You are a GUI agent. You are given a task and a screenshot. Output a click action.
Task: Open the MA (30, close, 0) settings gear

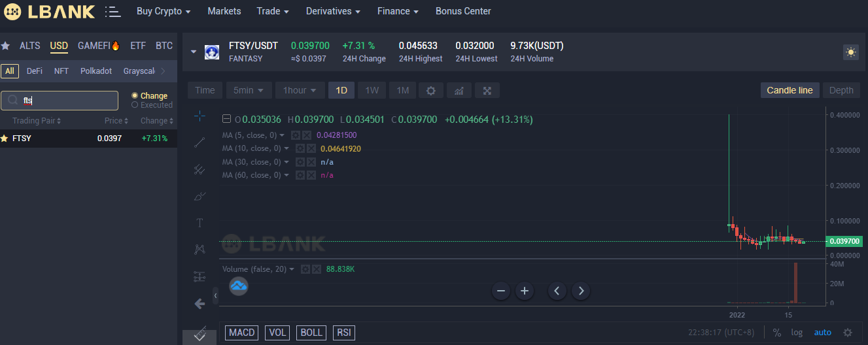pos(300,162)
